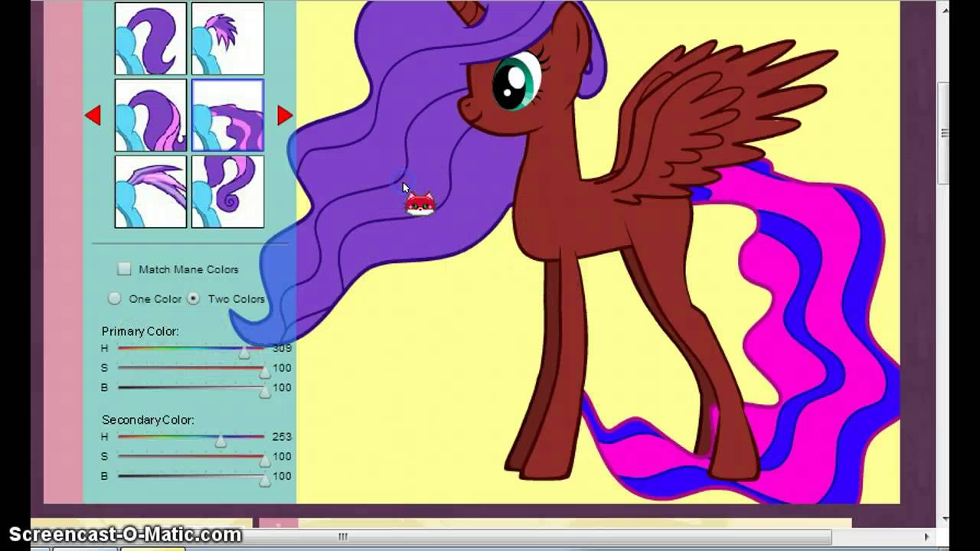Choose the short spiky purple tail thumbnail
Image resolution: width=980 pixels, height=551 pixels.
click(227, 39)
